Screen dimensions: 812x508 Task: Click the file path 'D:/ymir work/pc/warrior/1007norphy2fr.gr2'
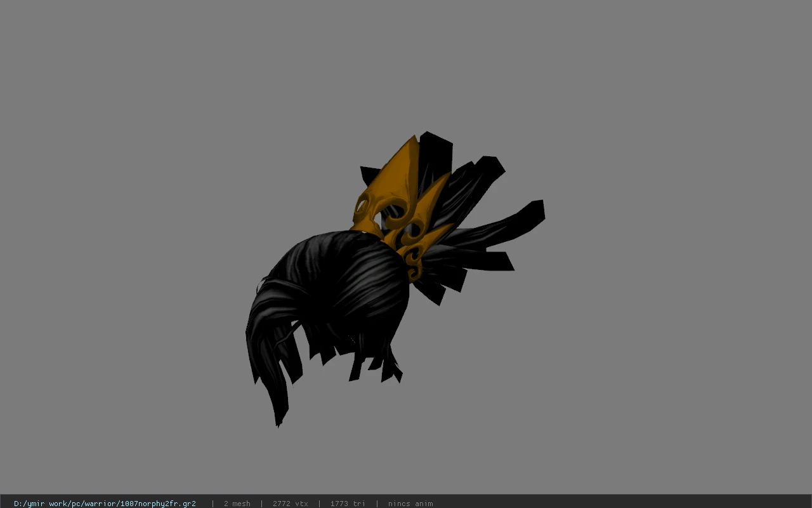point(105,504)
